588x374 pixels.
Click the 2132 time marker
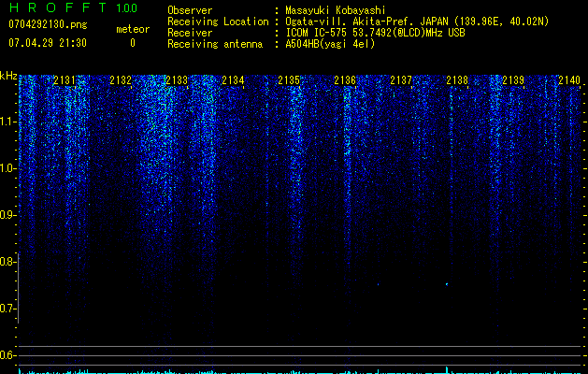coord(121,80)
